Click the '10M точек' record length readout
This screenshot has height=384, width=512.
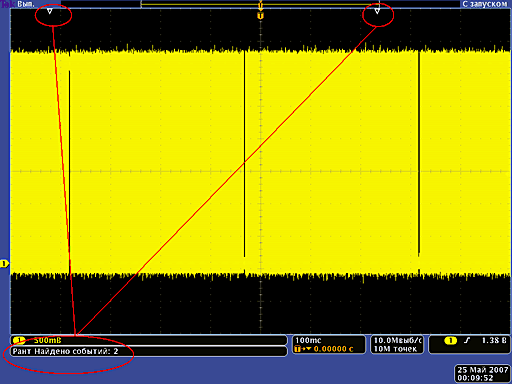395,349
